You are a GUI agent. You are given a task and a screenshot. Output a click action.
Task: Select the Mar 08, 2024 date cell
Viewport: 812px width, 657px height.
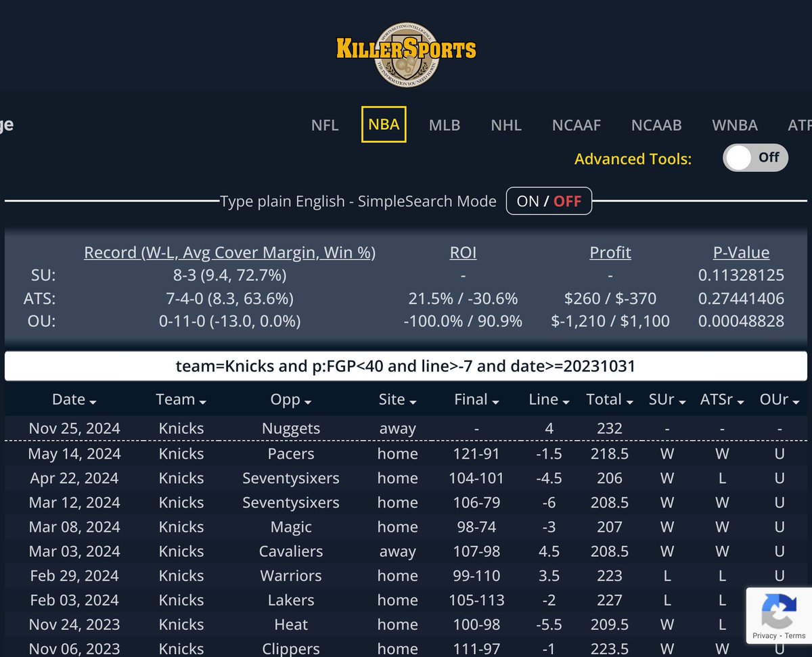[x=74, y=526]
